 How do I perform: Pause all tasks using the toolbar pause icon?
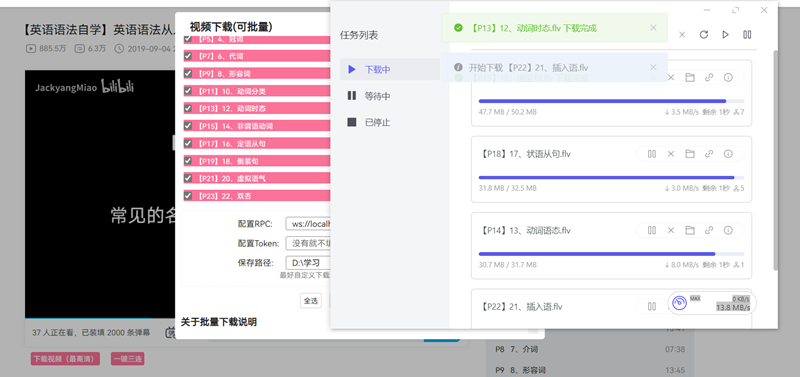[x=747, y=35]
